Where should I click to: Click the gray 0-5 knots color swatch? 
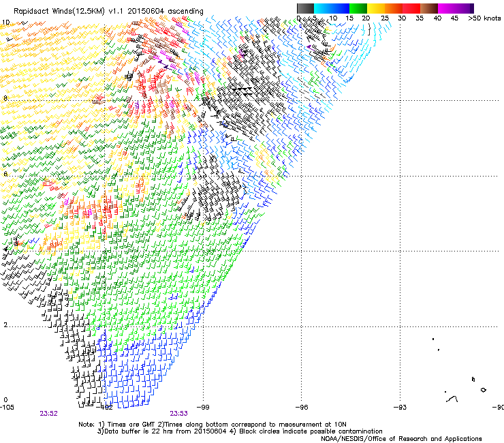305,8
